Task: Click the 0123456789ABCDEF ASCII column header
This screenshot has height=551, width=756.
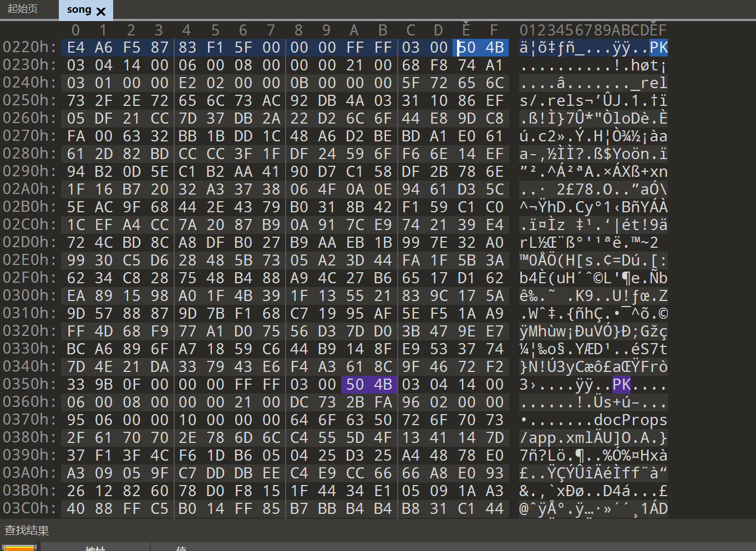Action: point(593,30)
